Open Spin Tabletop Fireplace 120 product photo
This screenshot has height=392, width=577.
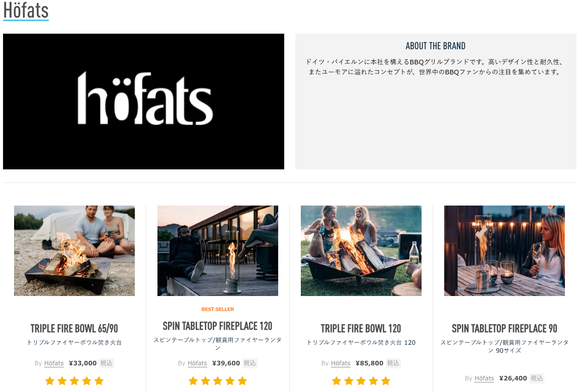click(218, 250)
